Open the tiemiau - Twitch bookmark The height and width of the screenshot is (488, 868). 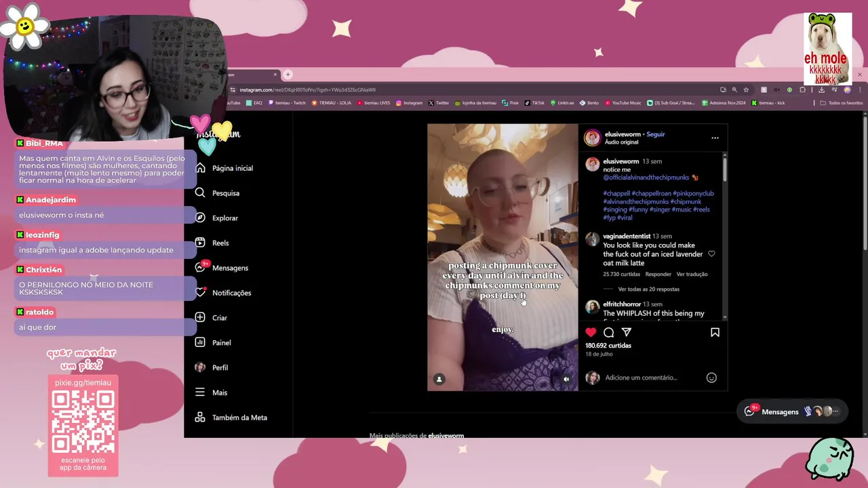[287, 103]
